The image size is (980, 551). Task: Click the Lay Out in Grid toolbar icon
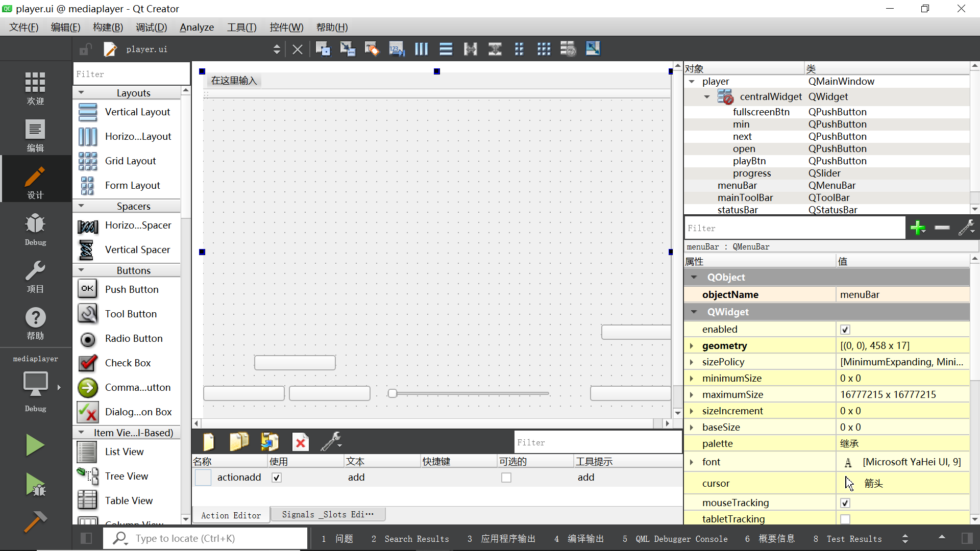pos(544,49)
